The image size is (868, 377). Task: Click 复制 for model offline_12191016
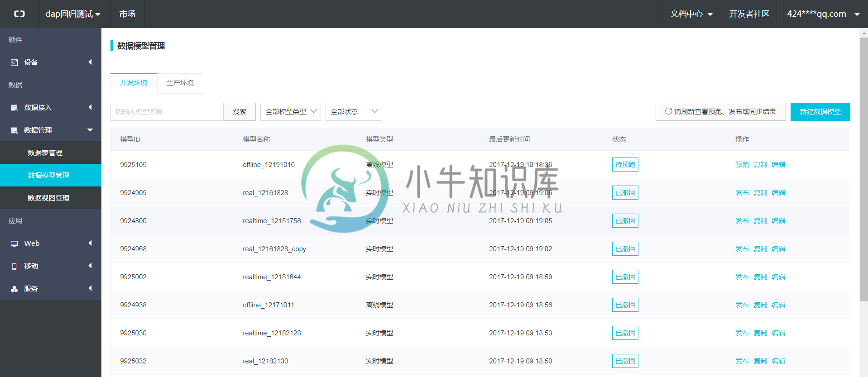760,165
